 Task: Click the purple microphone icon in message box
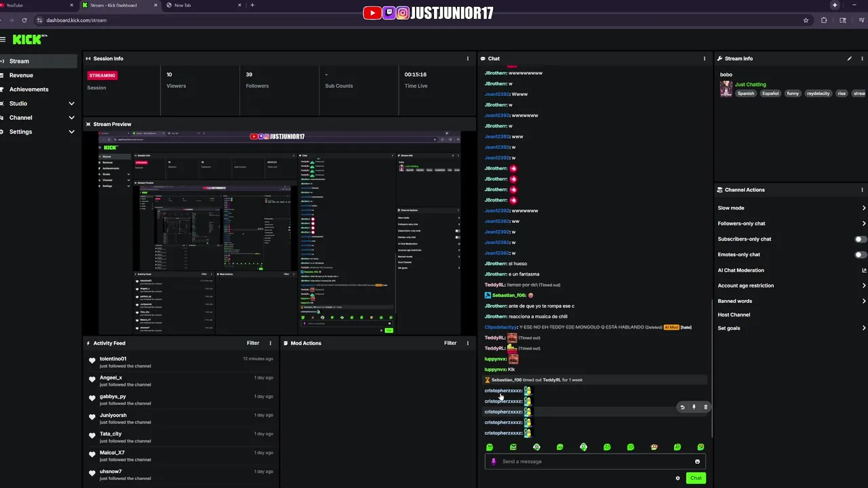click(494, 462)
